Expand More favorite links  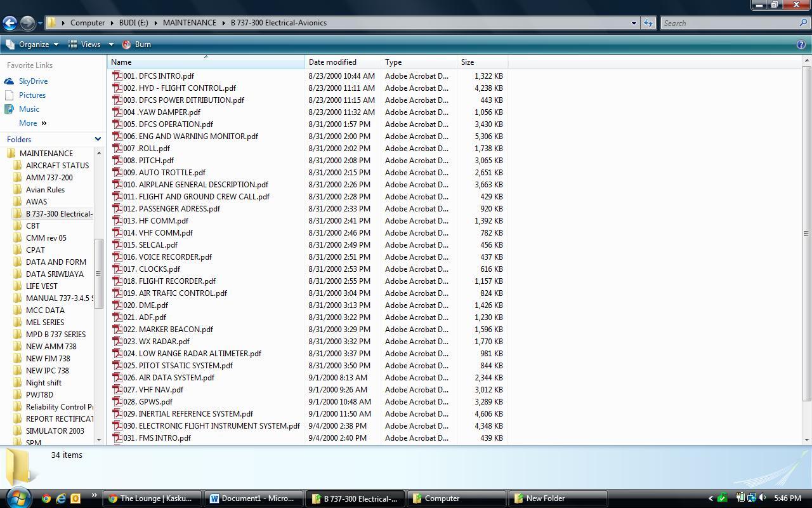coord(32,123)
